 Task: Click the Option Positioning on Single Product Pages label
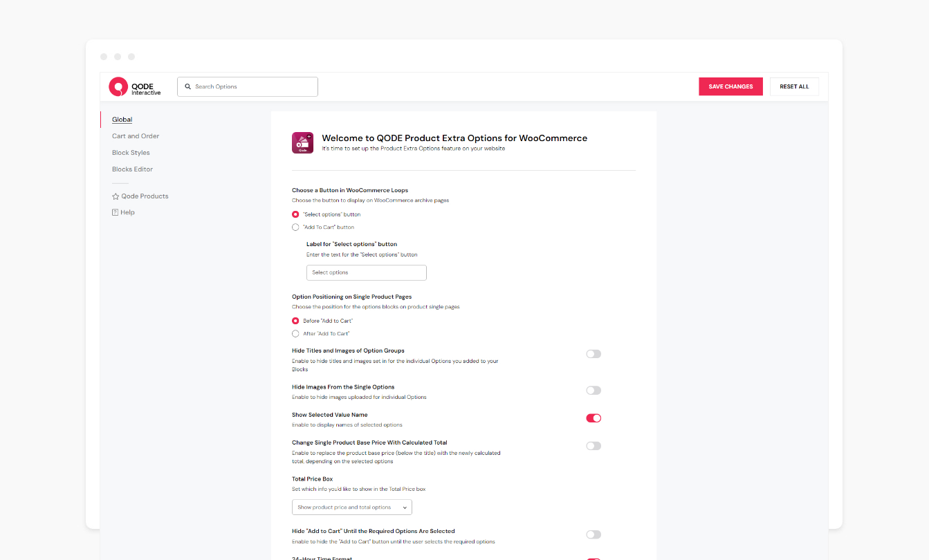(x=351, y=297)
